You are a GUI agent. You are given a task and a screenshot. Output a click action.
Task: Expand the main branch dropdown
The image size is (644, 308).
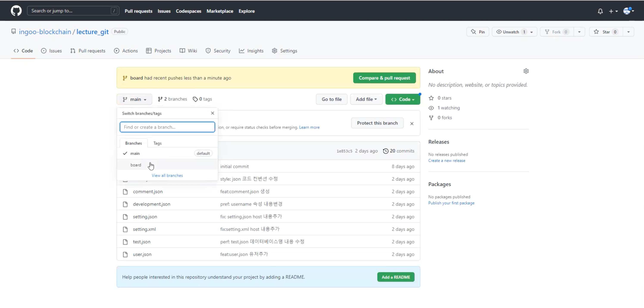coord(134,99)
